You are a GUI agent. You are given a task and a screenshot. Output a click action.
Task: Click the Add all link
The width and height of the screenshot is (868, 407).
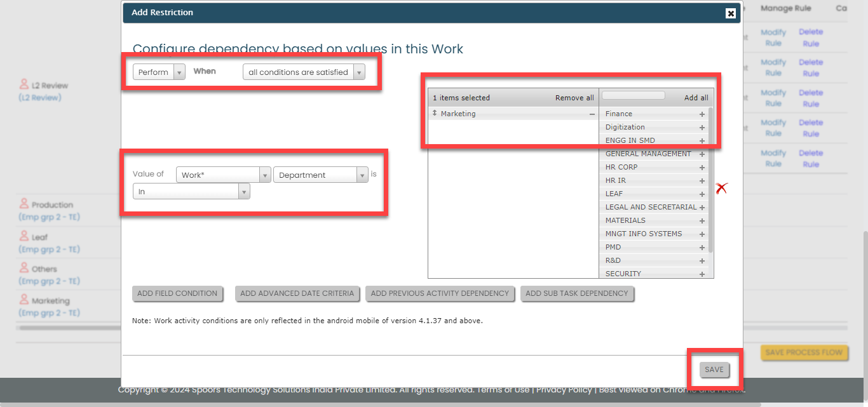[x=696, y=98]
